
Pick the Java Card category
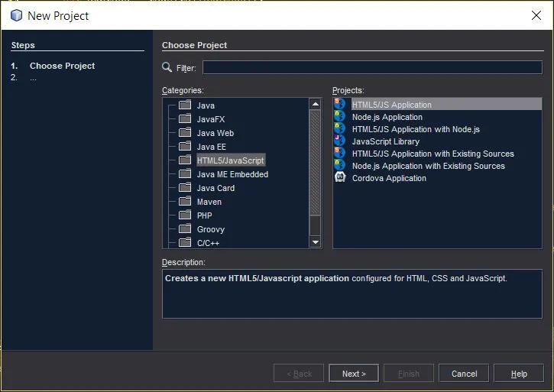215,188
